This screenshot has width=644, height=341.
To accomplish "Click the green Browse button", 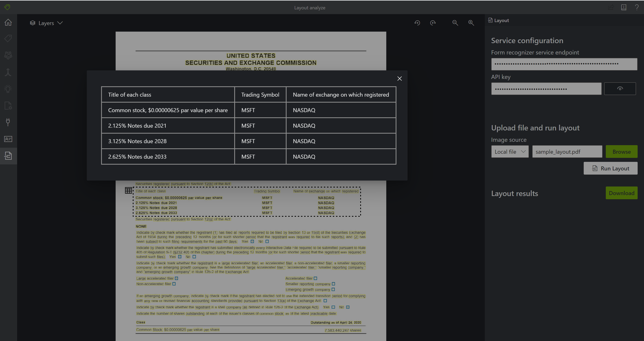I will 621,152.
